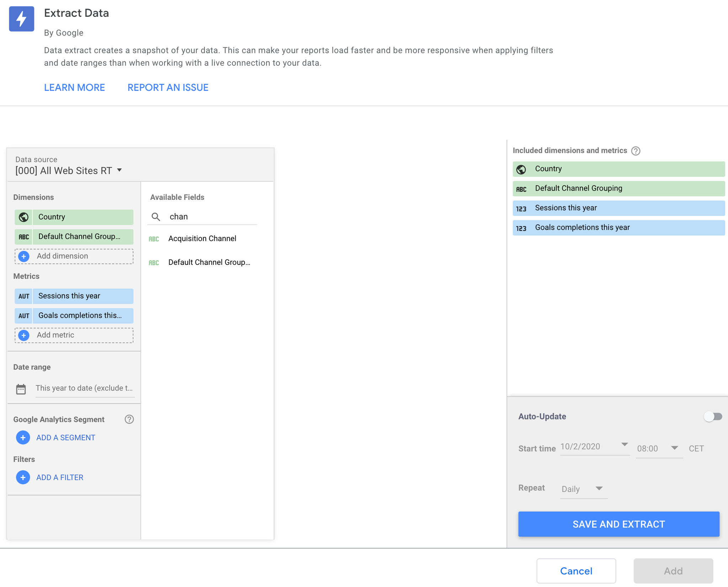Open the Start time date dropdown
The width and height of the screenshot is (728, 587).
(595, 447)
